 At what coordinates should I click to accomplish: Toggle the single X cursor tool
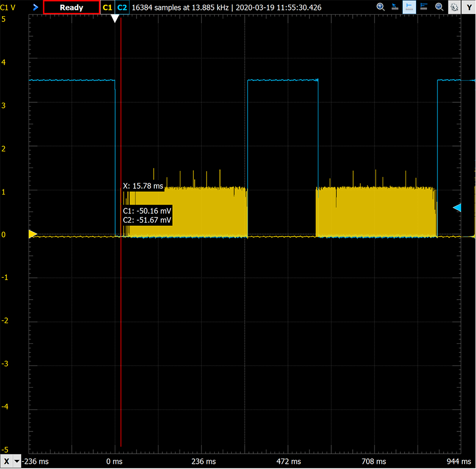(409, 7)
